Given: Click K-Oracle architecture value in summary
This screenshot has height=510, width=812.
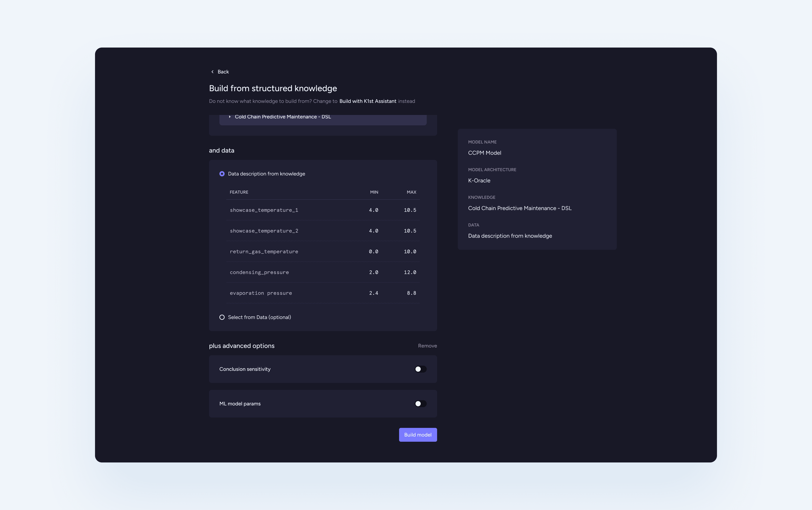Looking at the screenshot, I should click(479, 181).
